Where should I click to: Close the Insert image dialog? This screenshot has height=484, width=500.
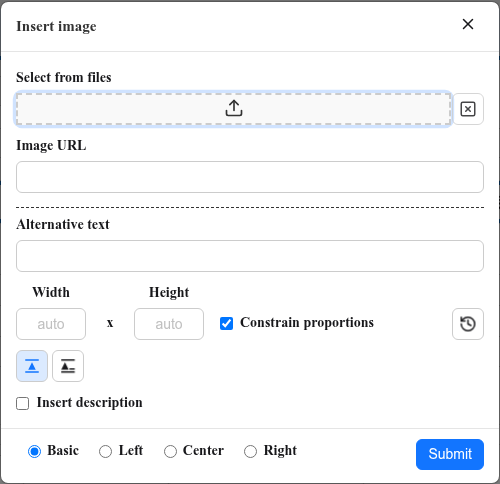click(468, 24)
